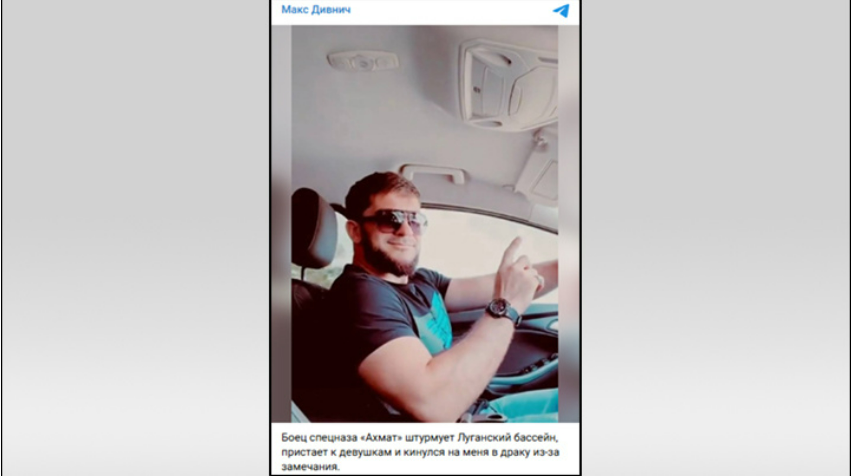Viewport: 852px width, 476px height.
Task: Click the word замечания in the caption
Action: [310, 466]
